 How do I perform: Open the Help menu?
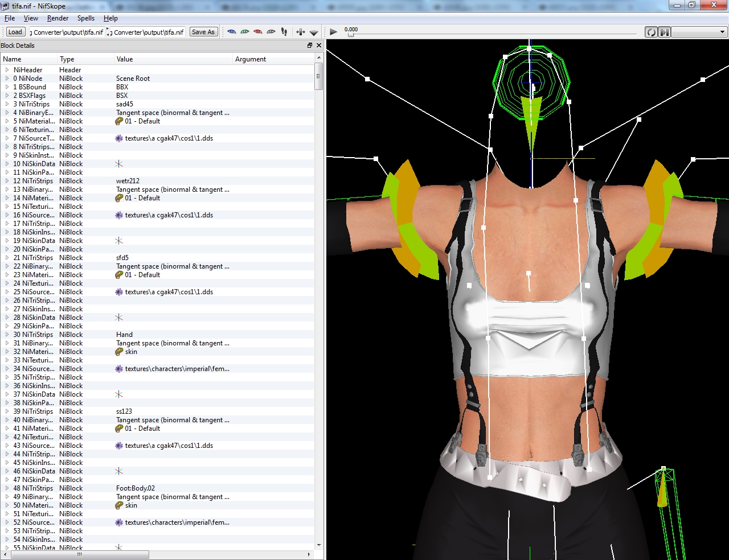[110, 18]
